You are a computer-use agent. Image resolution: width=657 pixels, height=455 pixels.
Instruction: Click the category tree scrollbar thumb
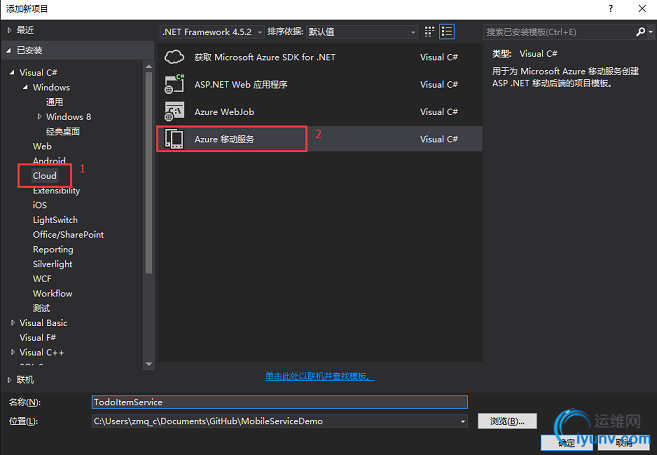pyautogui.click(x=148, y=173)
